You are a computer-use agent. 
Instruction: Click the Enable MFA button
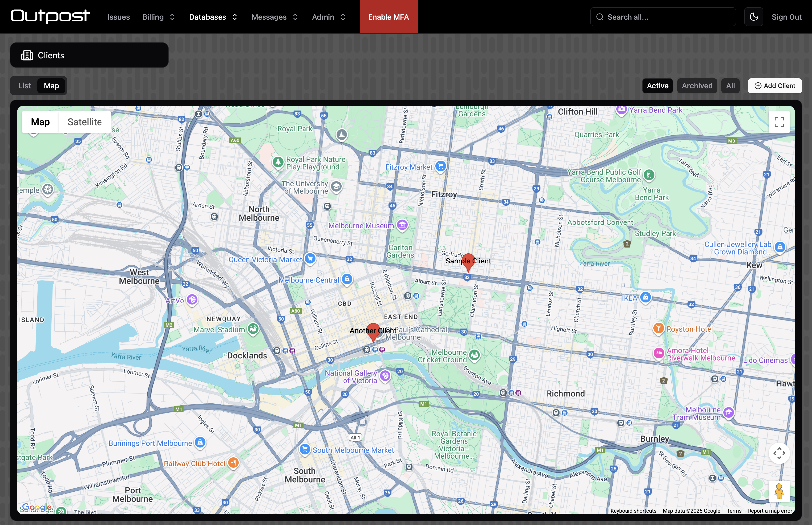tap(388, 17)
